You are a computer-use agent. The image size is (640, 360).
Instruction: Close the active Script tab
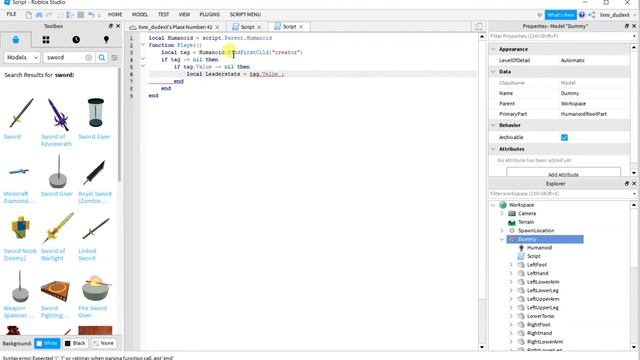301,27
